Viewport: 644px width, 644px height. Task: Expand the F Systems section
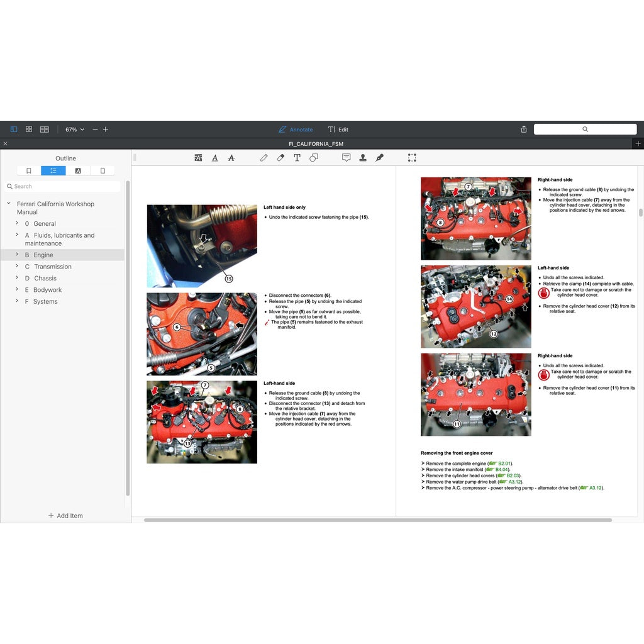(17, 301)
